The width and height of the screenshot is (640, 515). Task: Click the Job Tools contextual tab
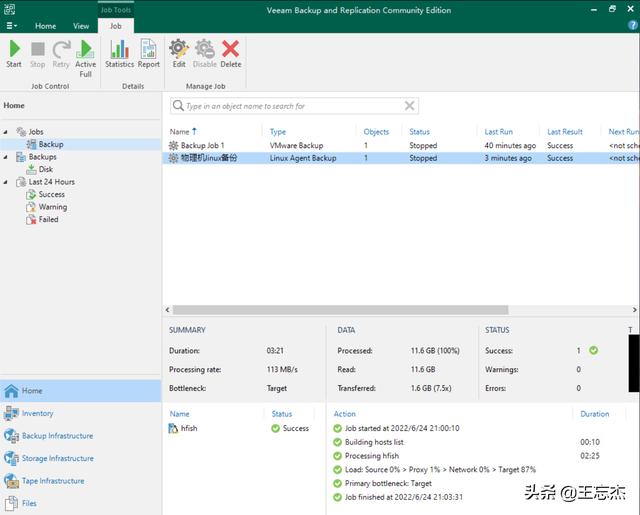(x=116, y=10)
